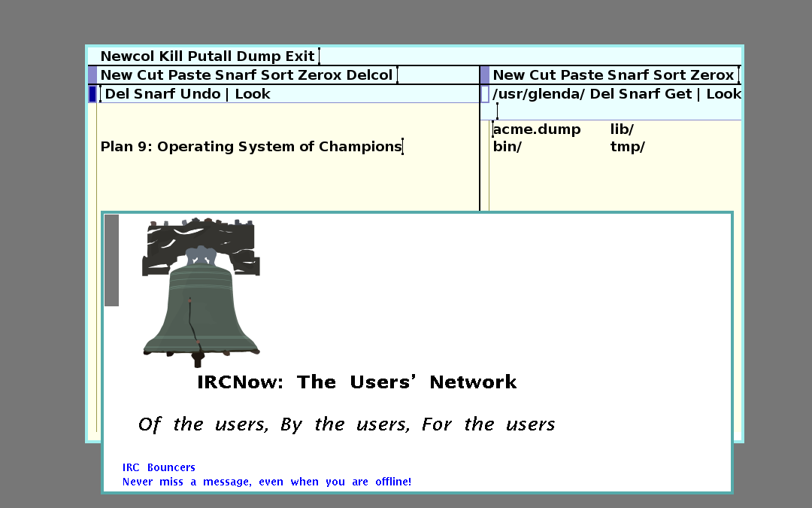
Task: Click Look in the left window tag
Action: coord(253,94)
